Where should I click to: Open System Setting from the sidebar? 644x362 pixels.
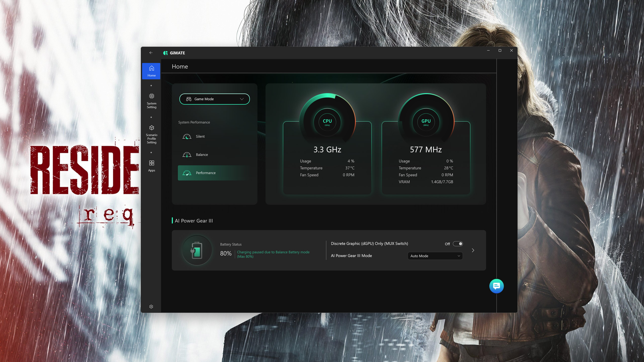coord(151,101)
